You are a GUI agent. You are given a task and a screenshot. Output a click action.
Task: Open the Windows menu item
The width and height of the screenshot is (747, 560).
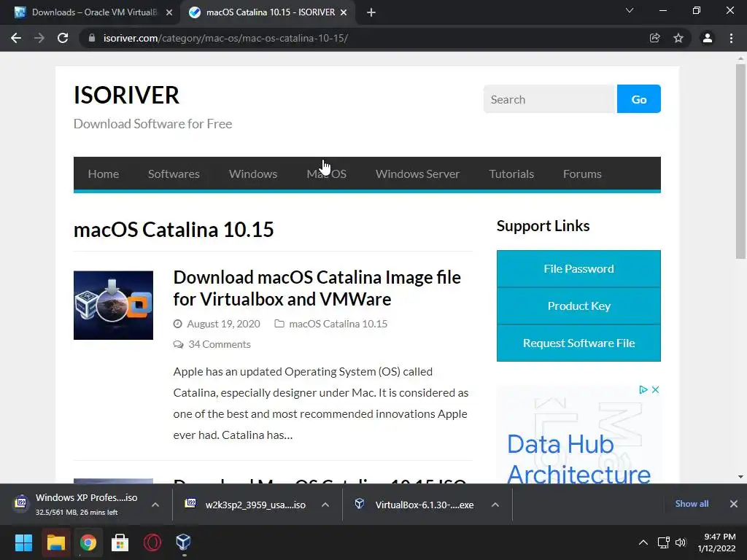coord(253,174)
